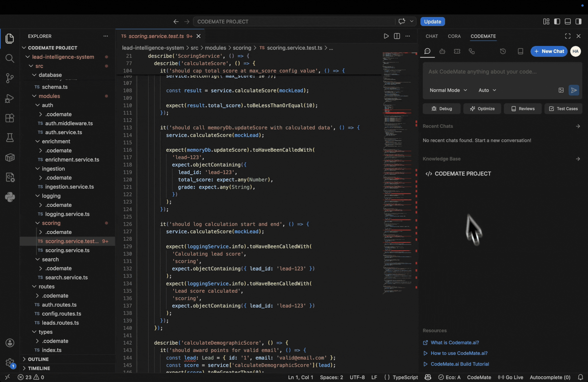Image resolution: width=588 pixels, height=382 pixels.
Task: Open CodeMate agent robot icon
Action: (x=442, y=51)
